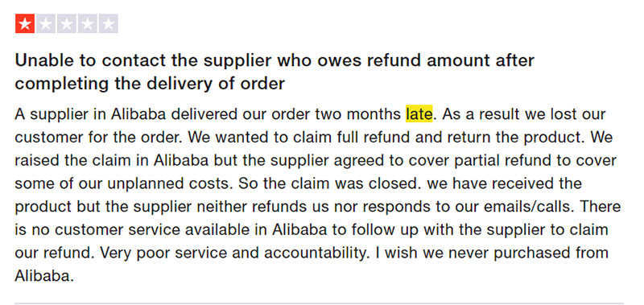Open the review title starting 'Unable to contact'
The width and height of the screenshot is (644, 305).
275,72
